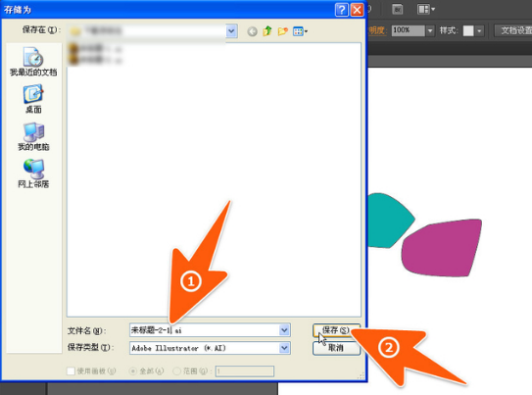Open the opacity 100% dropdown in Illustrator
This screenshot has height=395, width=532.
430,30
